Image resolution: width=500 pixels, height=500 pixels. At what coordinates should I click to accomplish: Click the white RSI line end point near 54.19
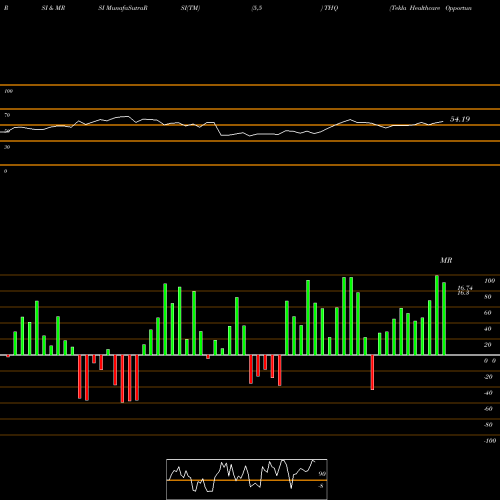coord(443,122)
